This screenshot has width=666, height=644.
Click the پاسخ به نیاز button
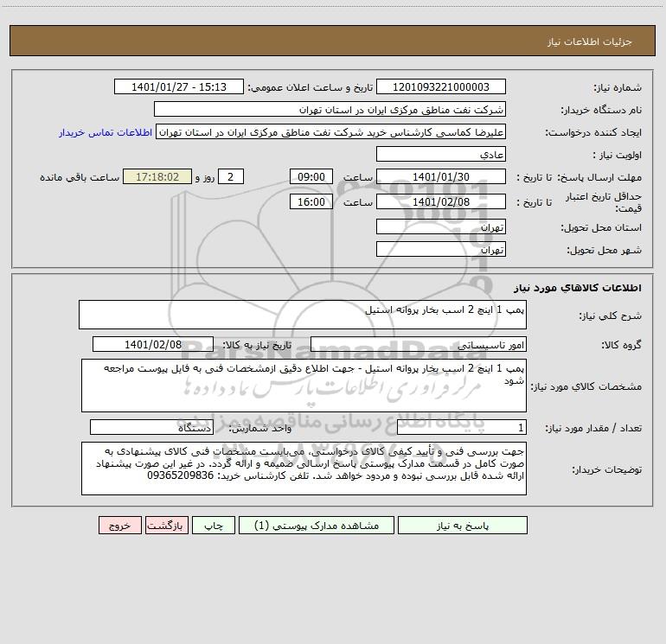pos(463,525)
